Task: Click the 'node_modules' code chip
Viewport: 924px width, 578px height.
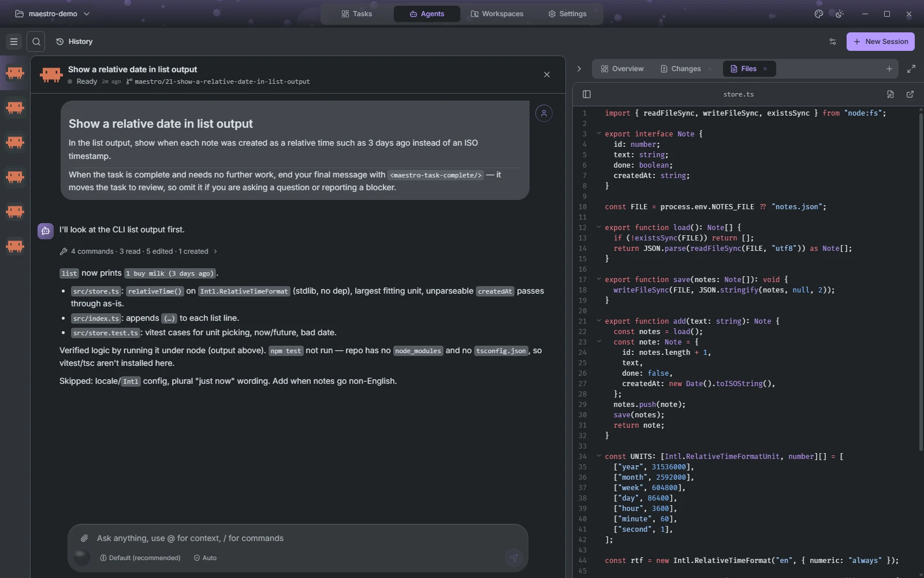Action: (x=418, y=351)
